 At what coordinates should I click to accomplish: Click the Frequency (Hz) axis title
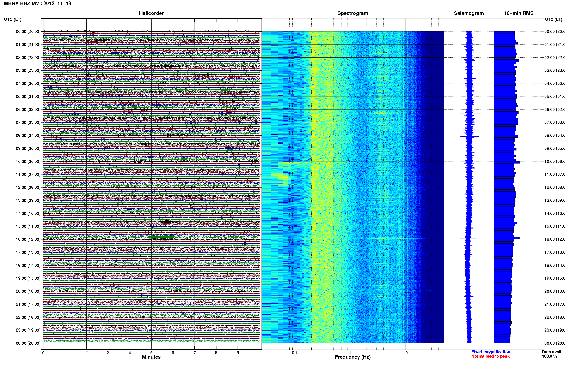[x=353, y=357]
